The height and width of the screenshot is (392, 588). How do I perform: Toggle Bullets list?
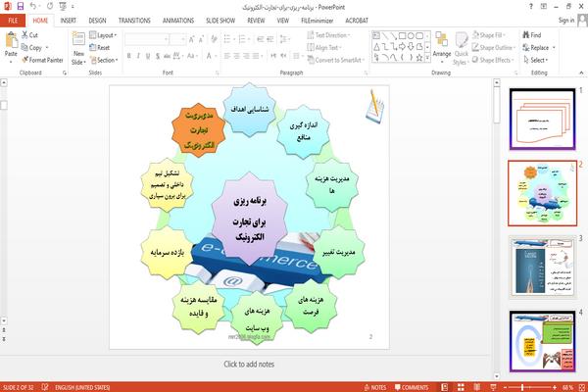pos(227,39)
